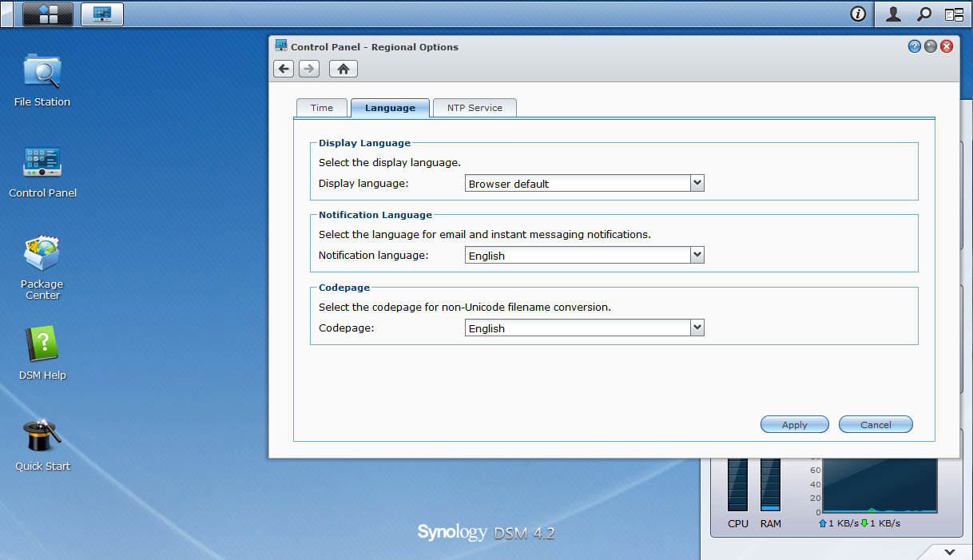Image resolution: width=973 pixels, height=560 pixels.
Task: Open the Display language dropdown
Action: pyautogui.click(x=697, y=183)
